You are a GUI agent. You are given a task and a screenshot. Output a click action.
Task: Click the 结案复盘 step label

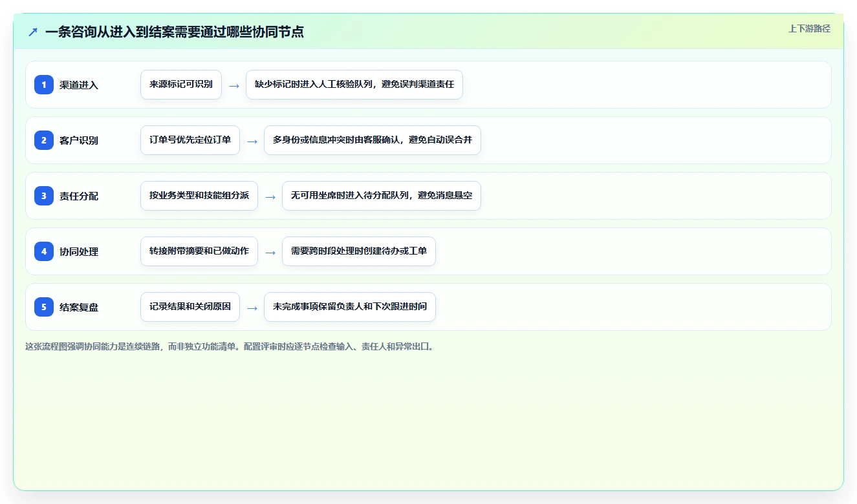[x=79, y=307]
